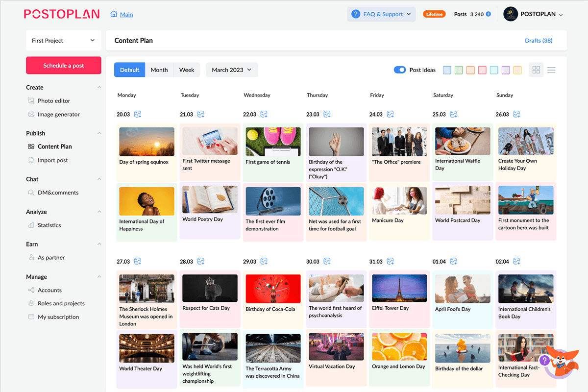This screenshot has height=392, width=588.
Task: Toggle the Post ideas switch off
Action: [x=400, y=70]
